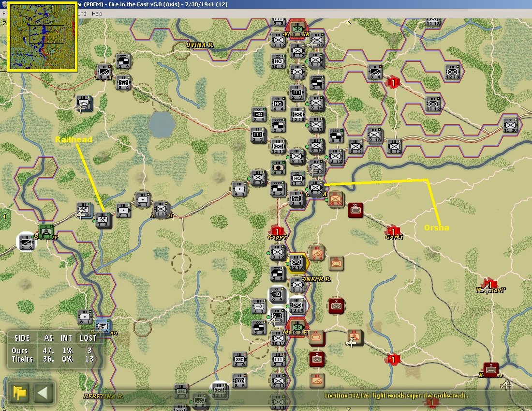Click the Theirs row in combat report
The width and height of the screenshot is (532, 411).
click(53, 359)
